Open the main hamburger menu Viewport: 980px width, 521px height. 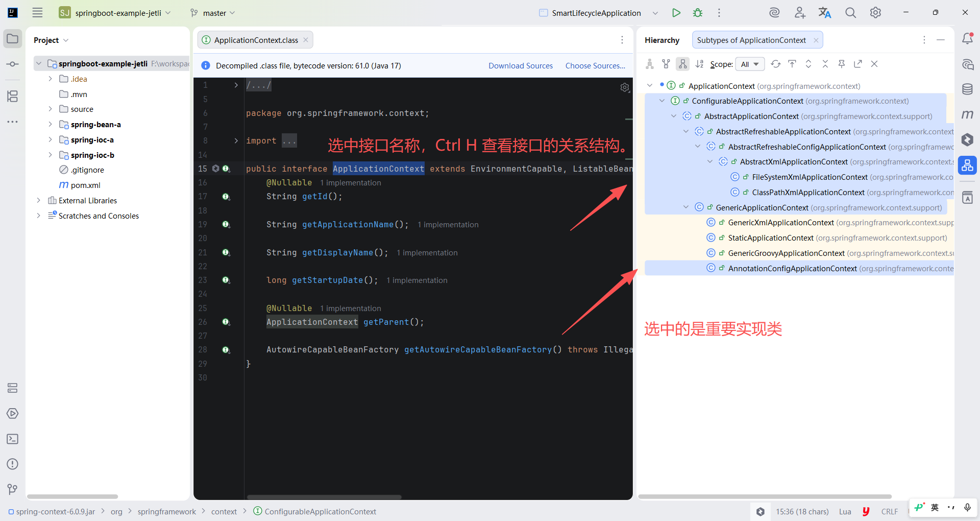37,13
